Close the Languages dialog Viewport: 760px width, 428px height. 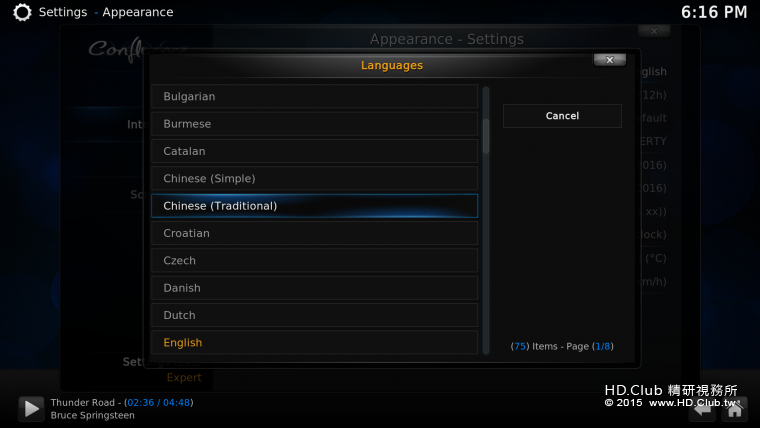(x=609, y=60)
